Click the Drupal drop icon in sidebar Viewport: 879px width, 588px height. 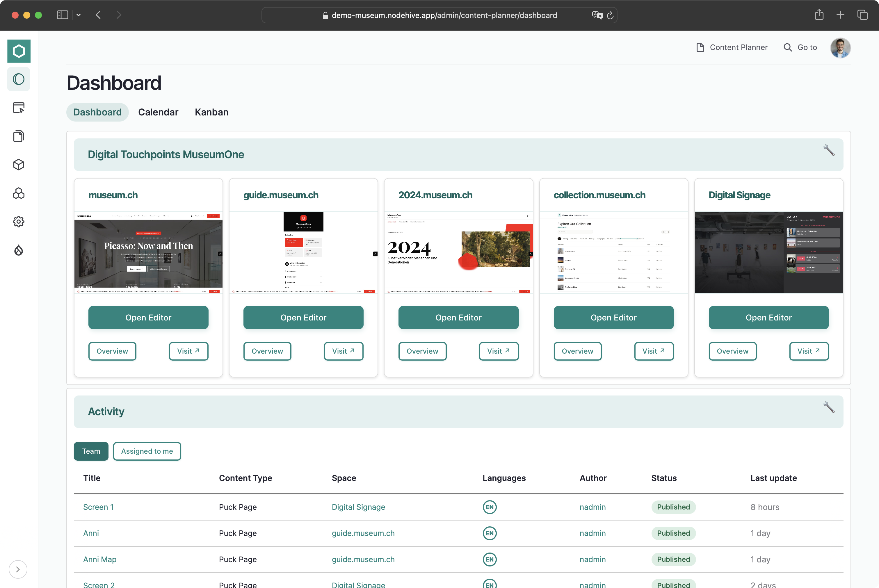coord(19,250)
